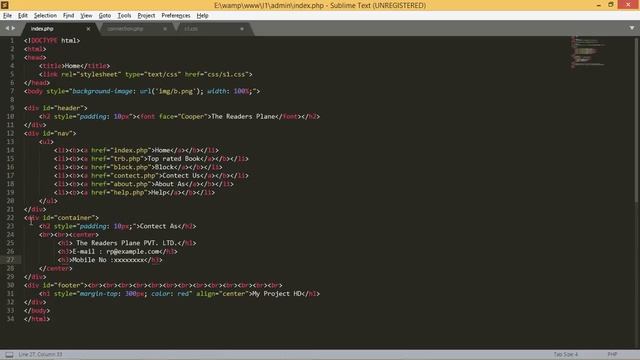Viewport: 640px width, 360px height.
Task: Click 'The Readers Plane PVT. LTD.' on line 25
Action: [x=126, y=243]
